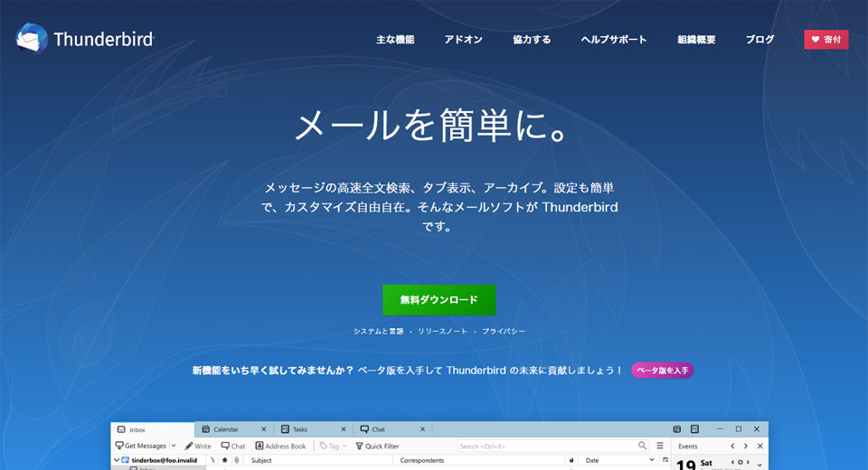Open the 組織概要 navigation item
Image resolution: width=868 pixels, height=470 pixels.
[x=696, y=39]
